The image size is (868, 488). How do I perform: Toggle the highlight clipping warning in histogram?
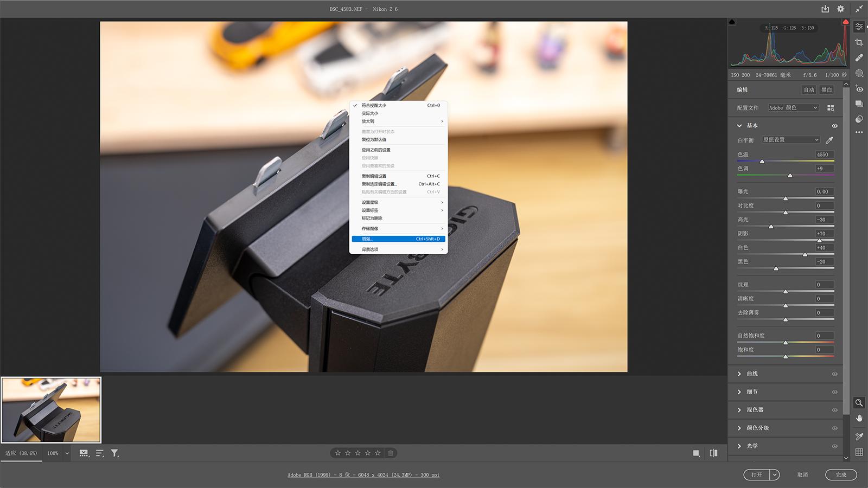[x=845, y=22]
